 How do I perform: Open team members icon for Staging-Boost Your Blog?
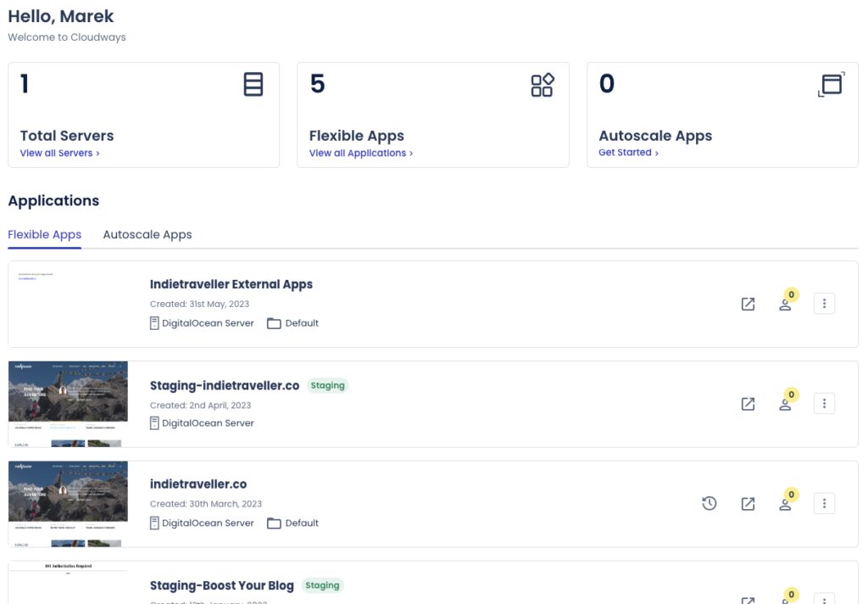785,601
